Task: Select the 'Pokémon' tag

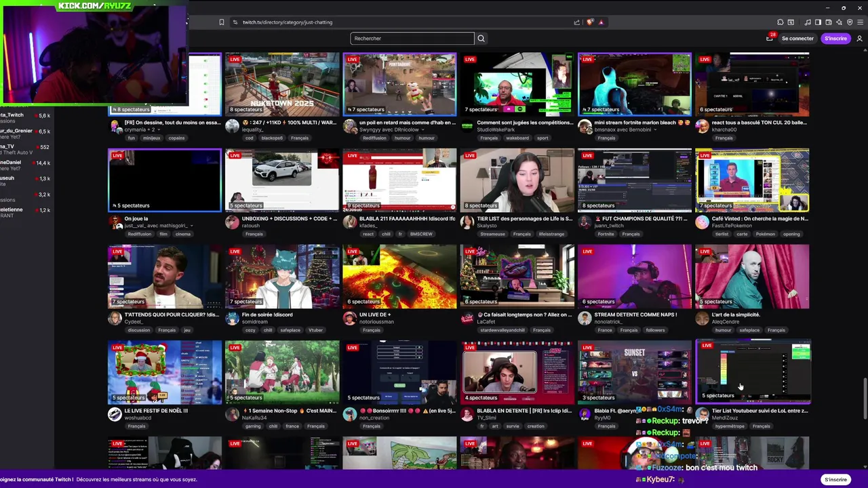Action: click(x=765, y=234)
